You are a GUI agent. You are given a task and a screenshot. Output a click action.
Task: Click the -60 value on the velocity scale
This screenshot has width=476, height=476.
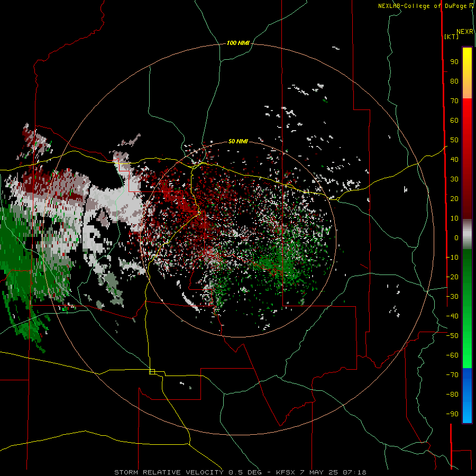tap(452, 355)
